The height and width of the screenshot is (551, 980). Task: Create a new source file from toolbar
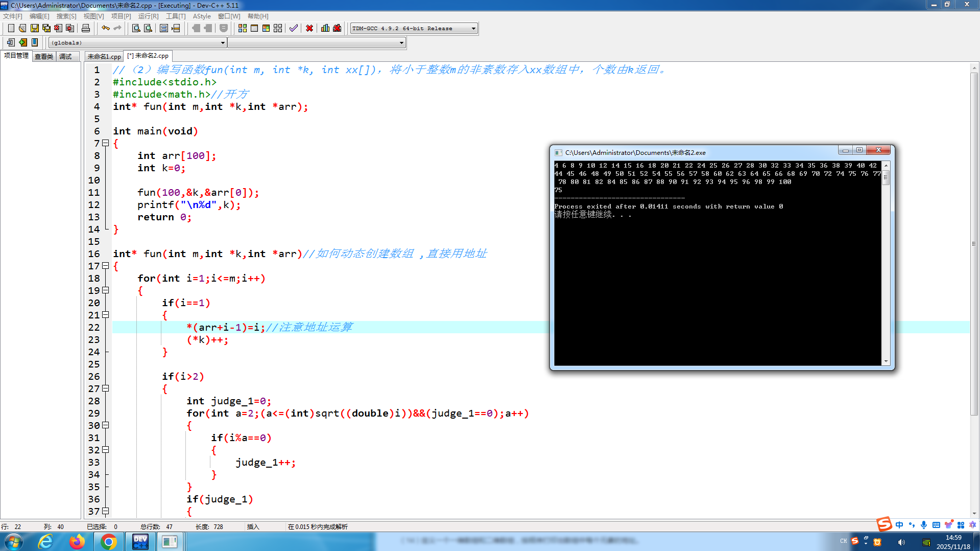point(11,28)
